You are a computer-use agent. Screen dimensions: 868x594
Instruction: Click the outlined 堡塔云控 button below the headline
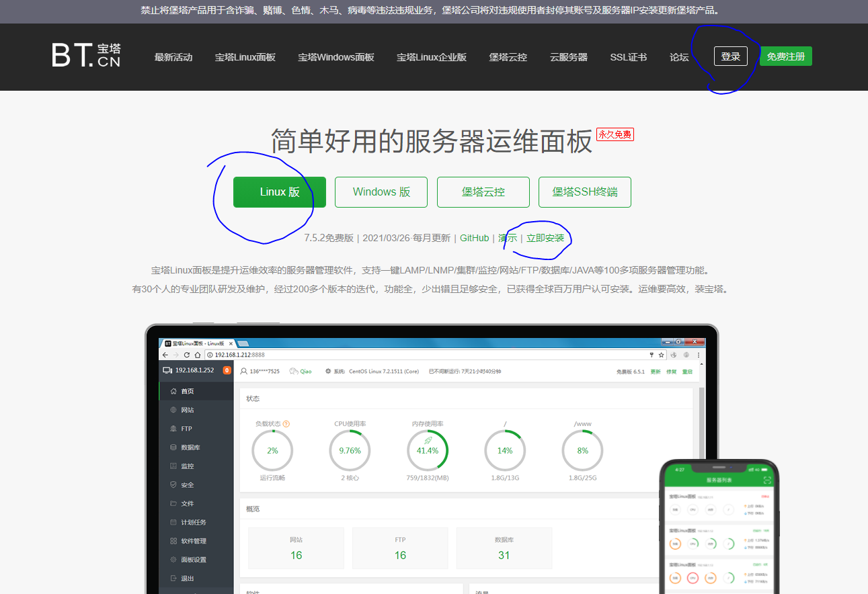point(483,192)
